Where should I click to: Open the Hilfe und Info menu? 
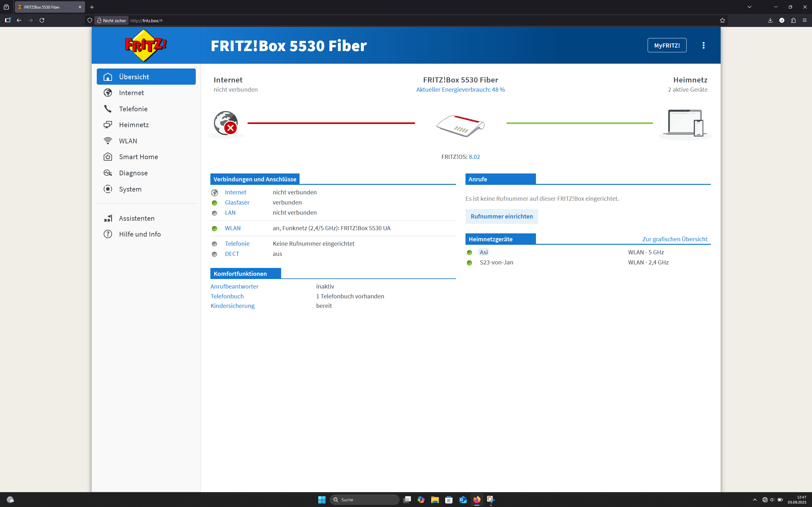(146, 234)
